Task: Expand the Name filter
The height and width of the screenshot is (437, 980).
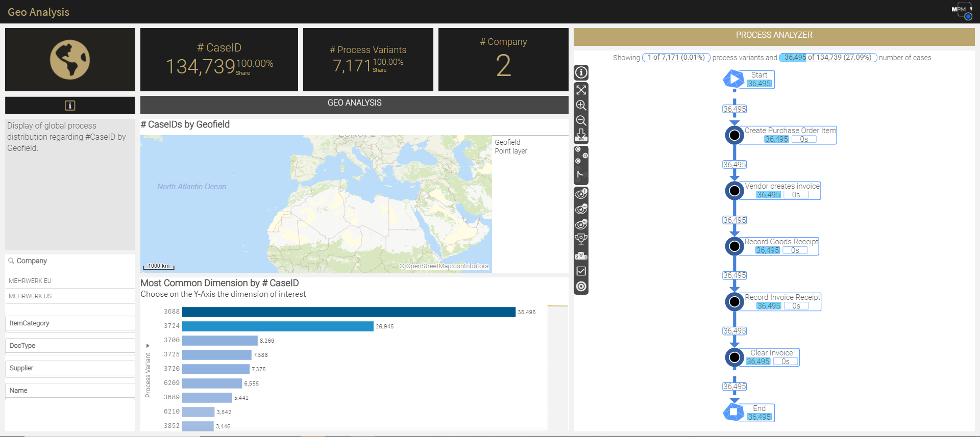Action: click(70, 391)
